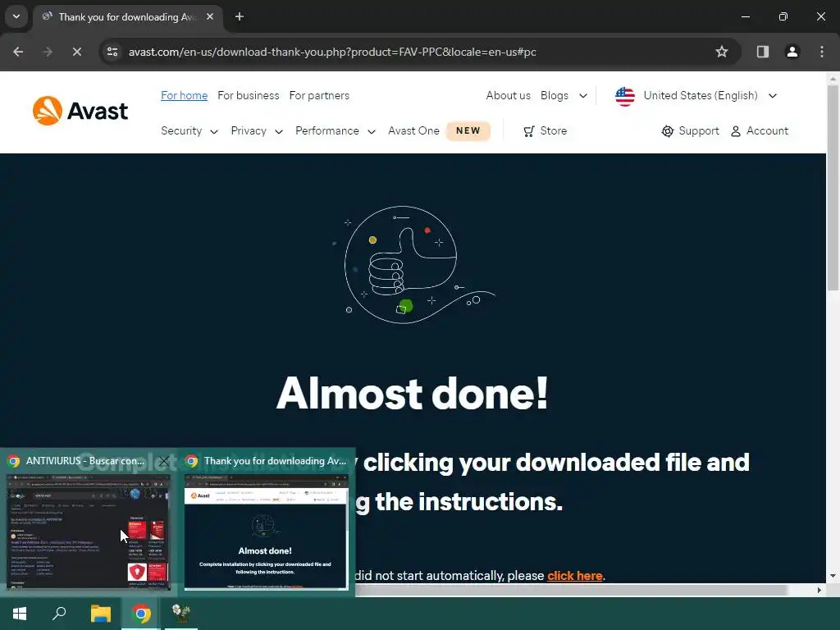The height and width of the screenshot is (630, 840).
Task: Click the vertical page scrollbar
Action: [833, 188]
